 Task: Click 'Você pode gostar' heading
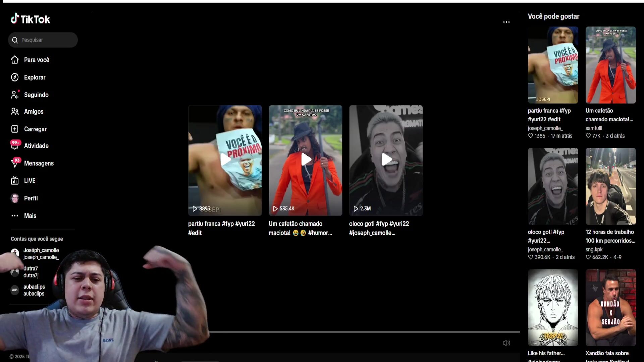(x=553, y=16)
